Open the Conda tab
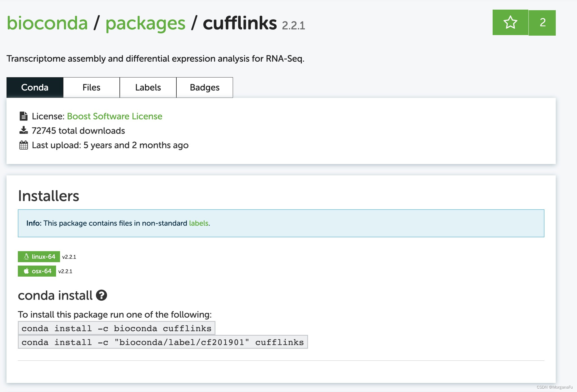This screenshot has height=392, width=577. [35, 87]
